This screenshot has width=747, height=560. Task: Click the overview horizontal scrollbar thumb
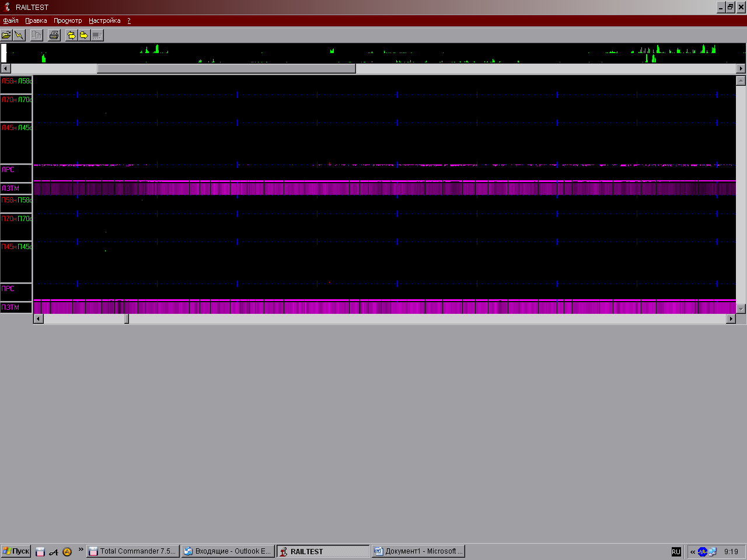226,68
